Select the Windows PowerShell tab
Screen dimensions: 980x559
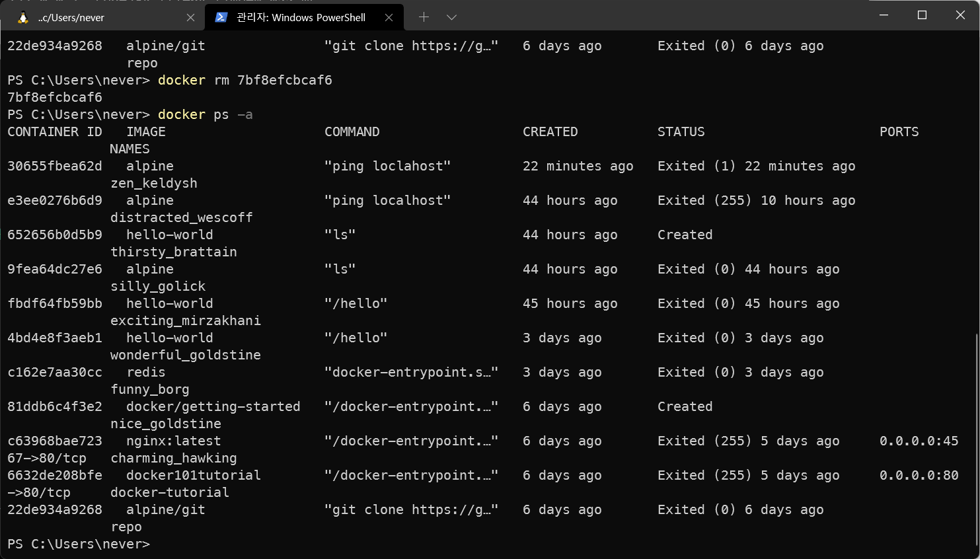click(304, 18)
